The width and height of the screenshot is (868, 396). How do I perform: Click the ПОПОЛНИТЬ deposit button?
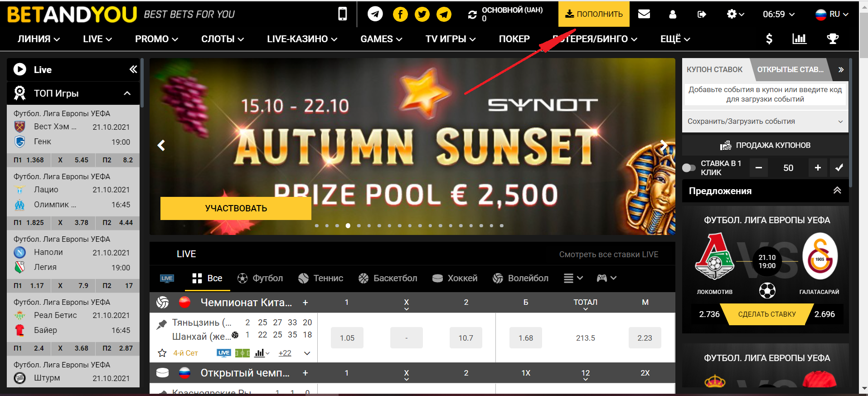[594, 14]
